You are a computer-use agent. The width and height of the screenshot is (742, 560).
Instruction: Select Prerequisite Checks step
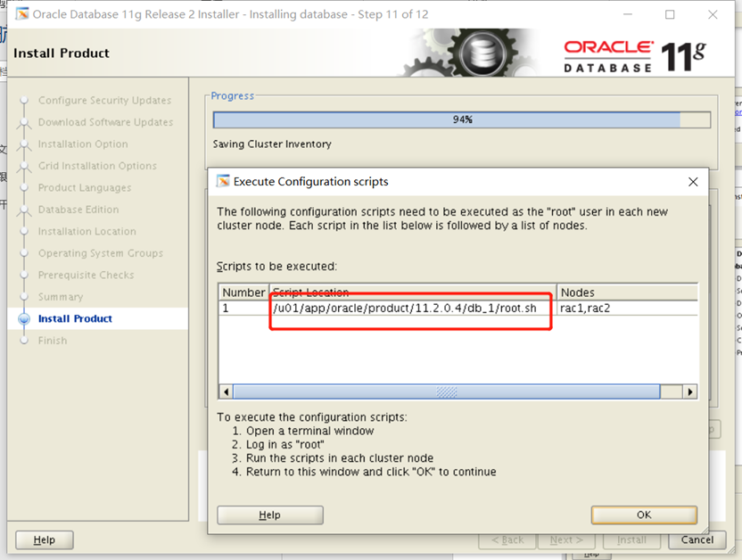tap(87, 275)
